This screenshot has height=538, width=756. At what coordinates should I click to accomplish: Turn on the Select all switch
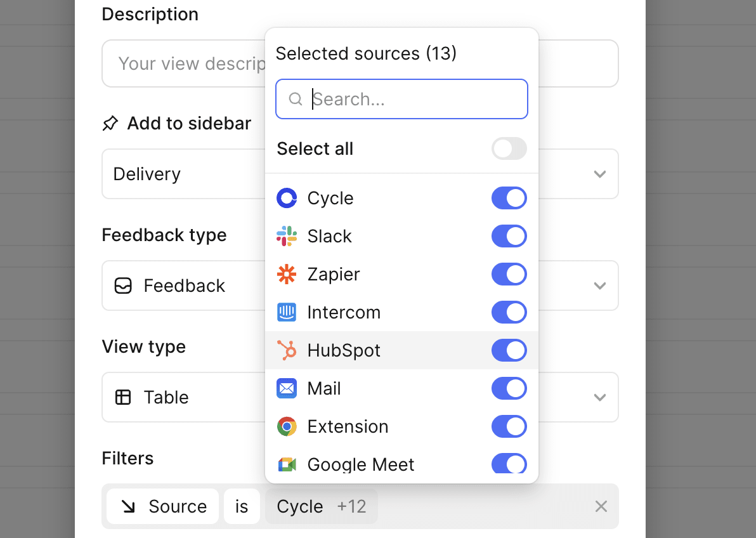[x=509, y=148]
